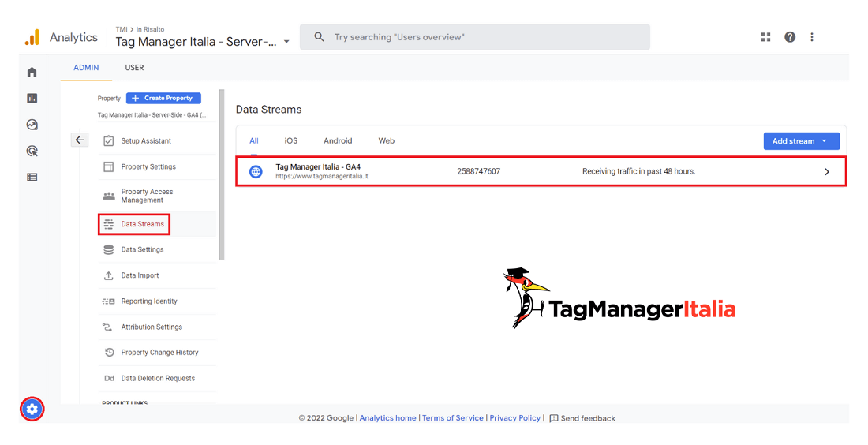Click Send feedback link text
The height and width of the screenshot is (445, 868).
click(x=588, y=418)
